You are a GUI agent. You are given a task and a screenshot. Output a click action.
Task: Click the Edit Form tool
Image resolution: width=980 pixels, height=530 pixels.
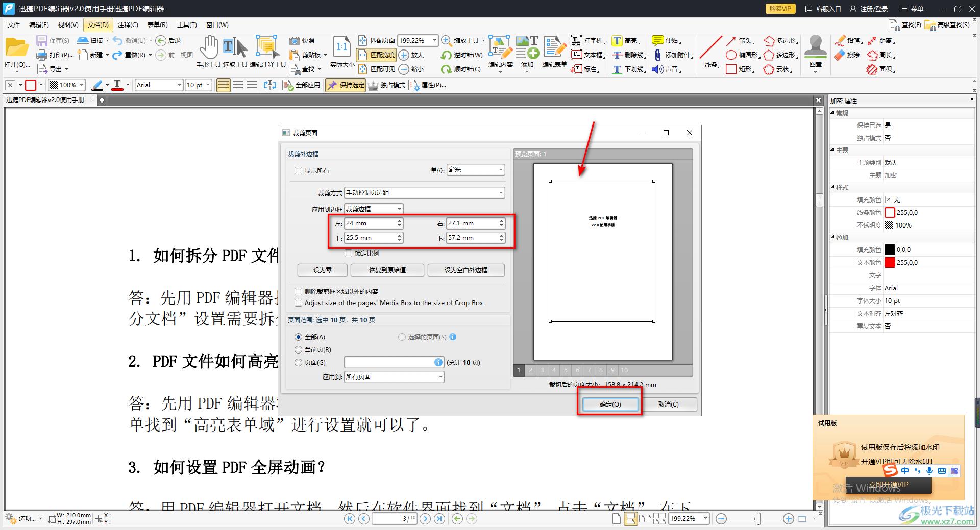554,53
